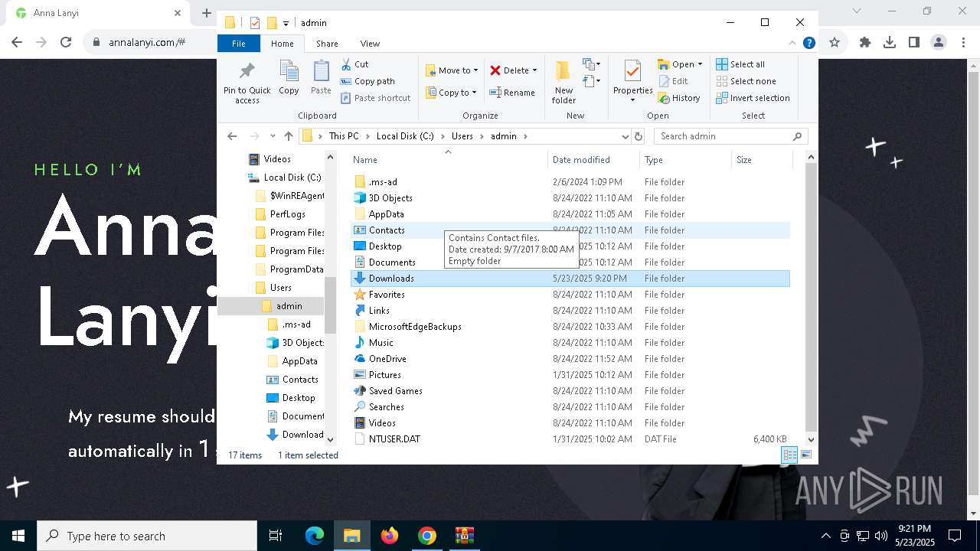980x551 pixels.
Task: Click Invert selection in ribbon
Action: click(x=753, y=98)
